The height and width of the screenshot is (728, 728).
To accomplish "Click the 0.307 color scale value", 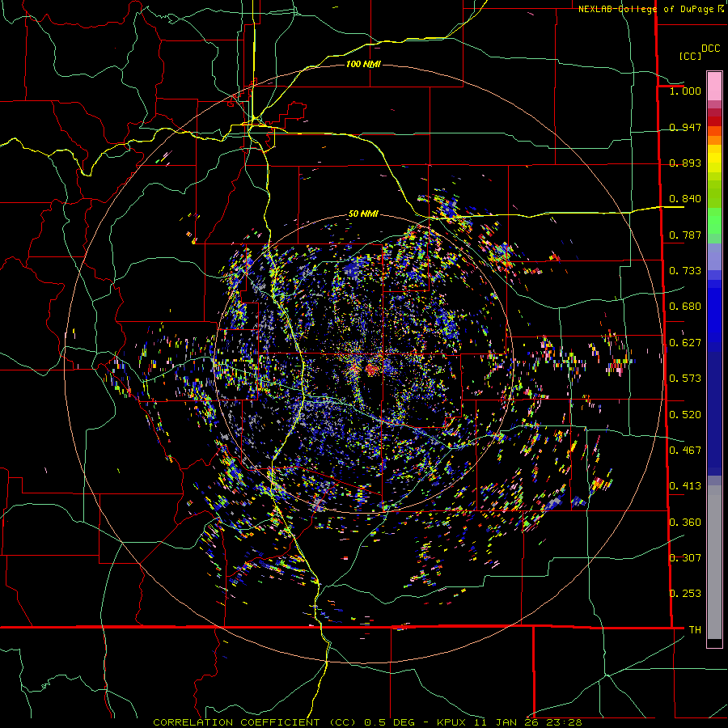I will (x=685, y=558).
